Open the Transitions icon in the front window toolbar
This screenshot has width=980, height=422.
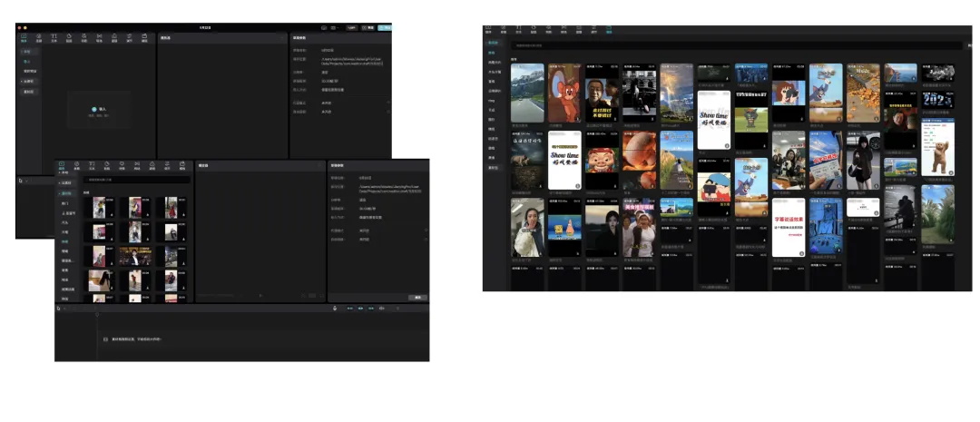tap(137, 166)
